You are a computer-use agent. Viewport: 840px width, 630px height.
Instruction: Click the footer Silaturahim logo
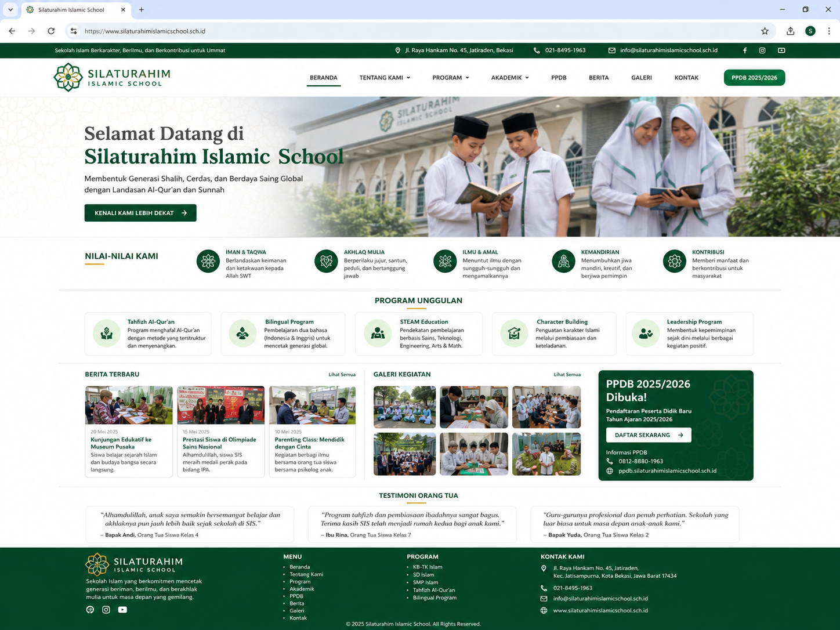(134, 564)
